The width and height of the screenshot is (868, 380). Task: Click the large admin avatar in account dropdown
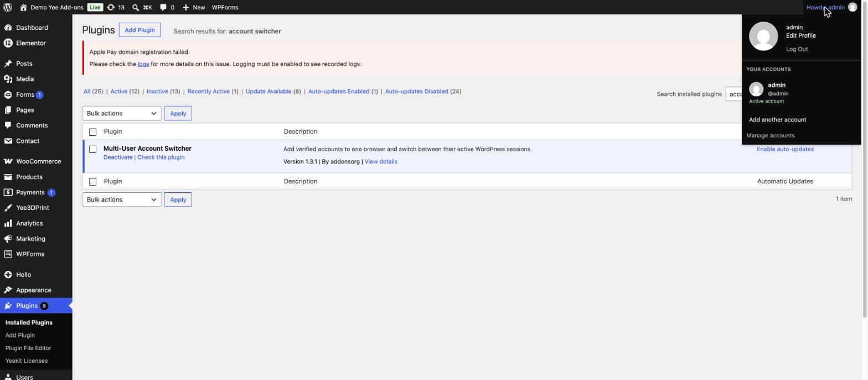point(763,36)
